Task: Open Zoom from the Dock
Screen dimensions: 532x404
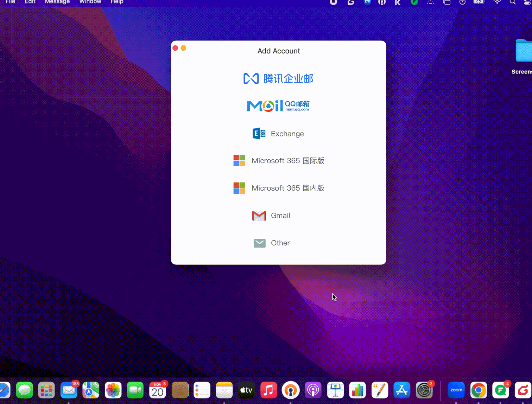Action: tap(456, 390)
